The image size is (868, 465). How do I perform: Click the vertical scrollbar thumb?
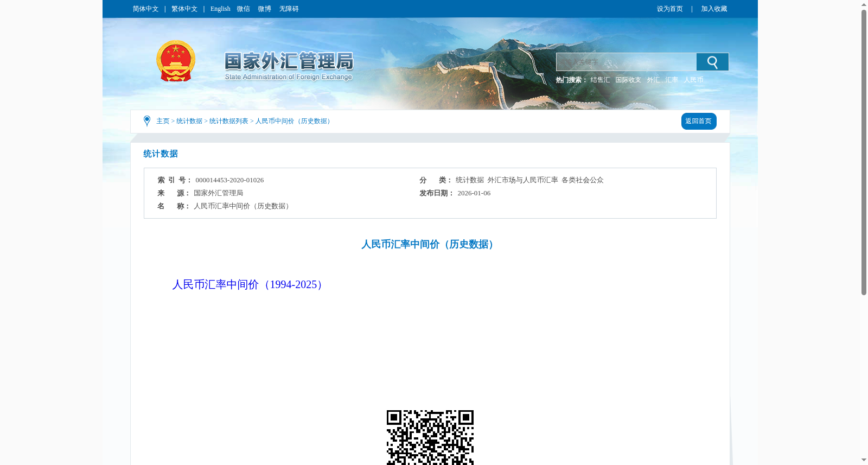pyautogui.click(x=864, y=152)
